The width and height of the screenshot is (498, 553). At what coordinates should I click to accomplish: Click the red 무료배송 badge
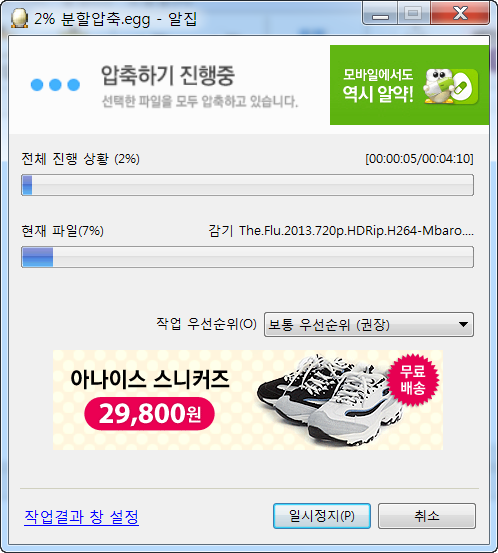coord(413,380)
